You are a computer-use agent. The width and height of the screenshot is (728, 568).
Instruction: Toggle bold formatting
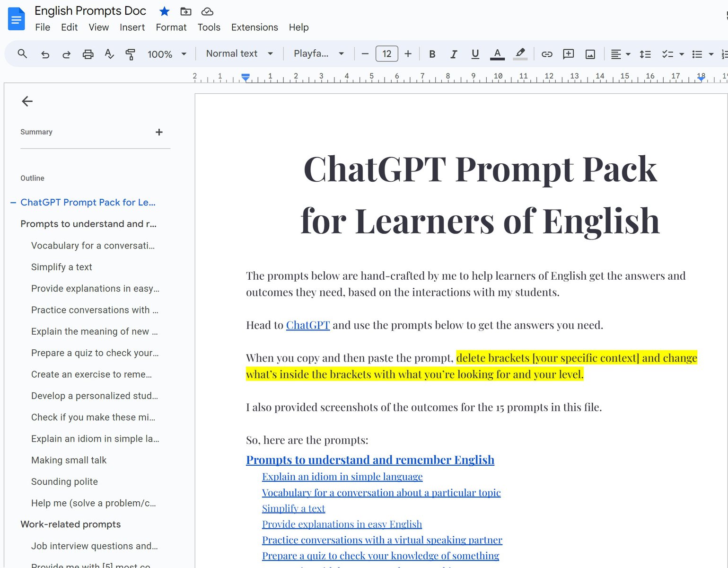coord(432,54)
